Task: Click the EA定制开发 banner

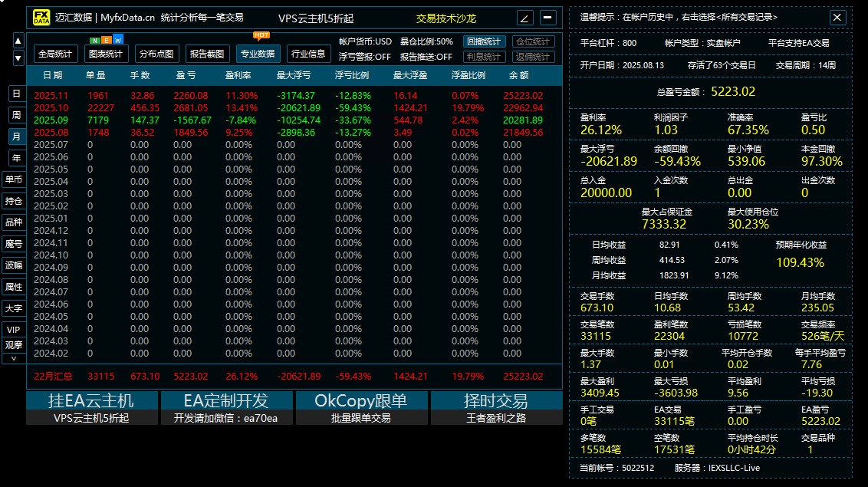Action: (x=226, y=408)
